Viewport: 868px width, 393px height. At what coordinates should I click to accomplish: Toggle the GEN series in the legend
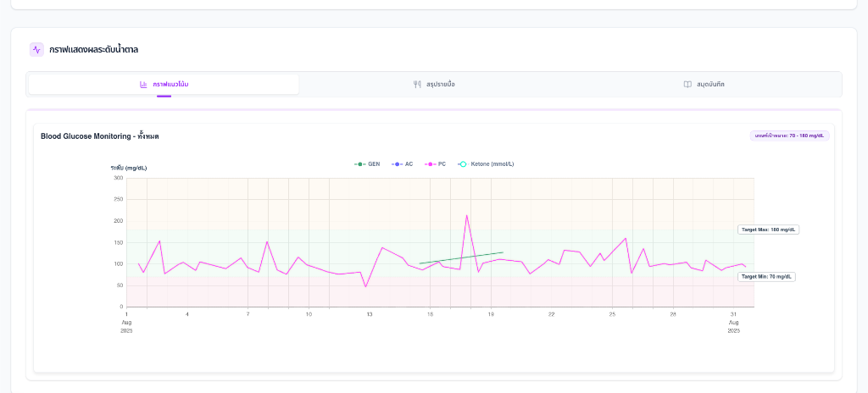(x=367, y=164)
